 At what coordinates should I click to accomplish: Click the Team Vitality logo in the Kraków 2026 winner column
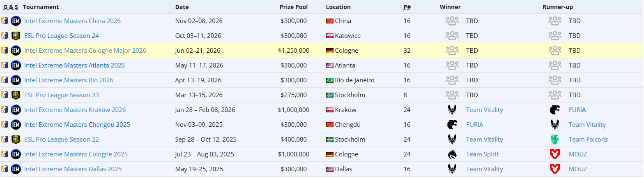pos(452,110)
